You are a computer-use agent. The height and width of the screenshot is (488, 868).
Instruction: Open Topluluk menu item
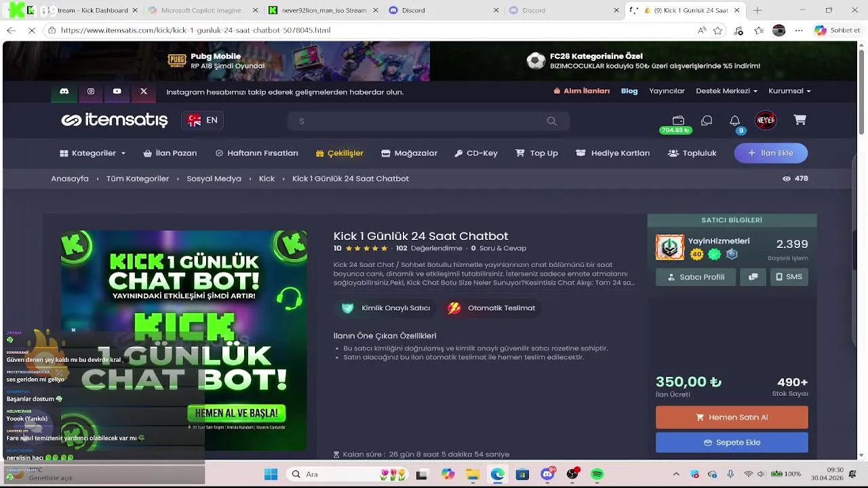tap(692, 153)
